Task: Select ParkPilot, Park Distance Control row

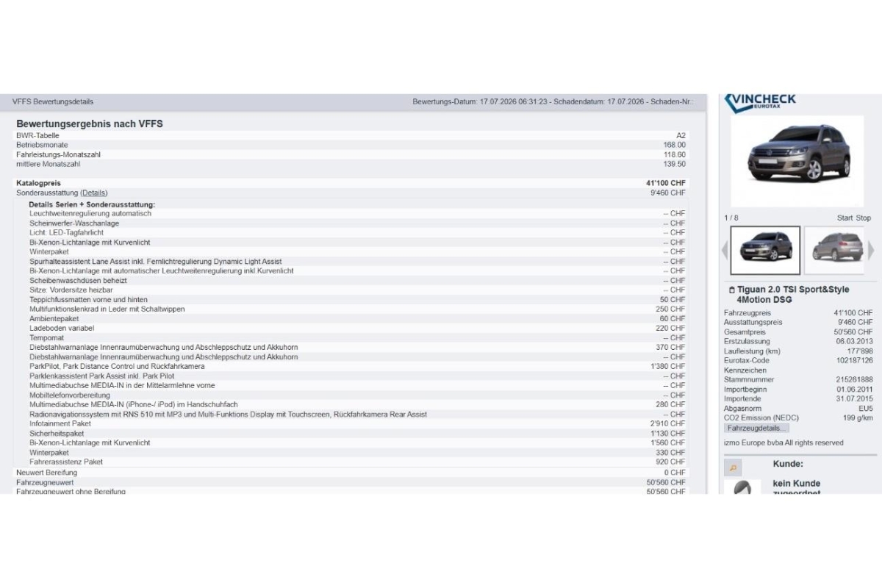Action: pyautogui.click(x=357, y=366)
